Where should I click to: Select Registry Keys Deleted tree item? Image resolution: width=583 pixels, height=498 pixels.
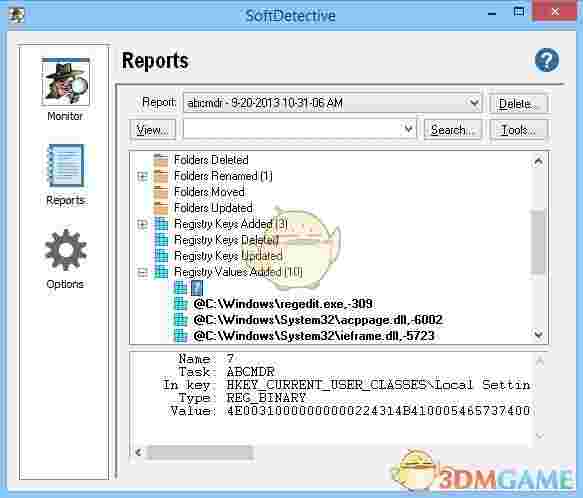point(226,240)
